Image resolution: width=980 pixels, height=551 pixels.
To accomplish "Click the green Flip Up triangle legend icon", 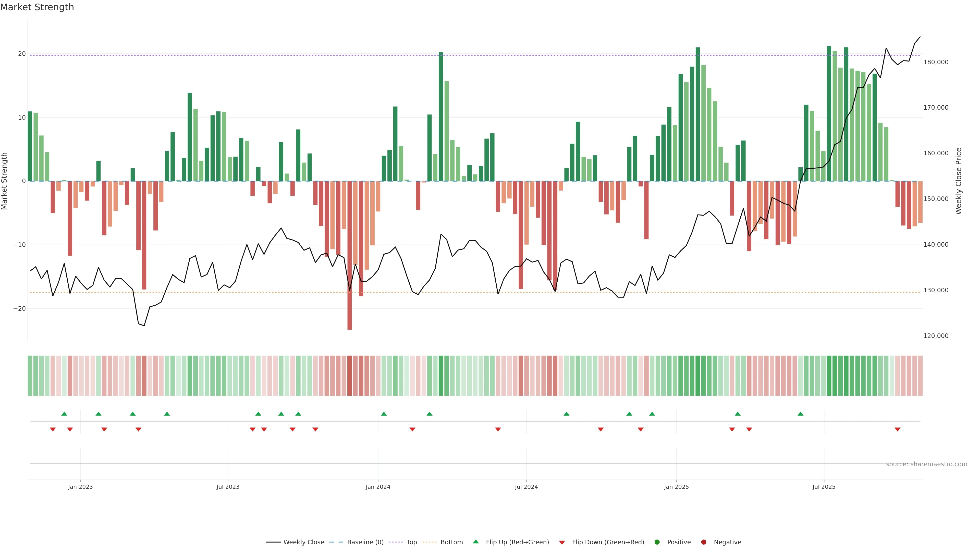I will pos(475,542).
